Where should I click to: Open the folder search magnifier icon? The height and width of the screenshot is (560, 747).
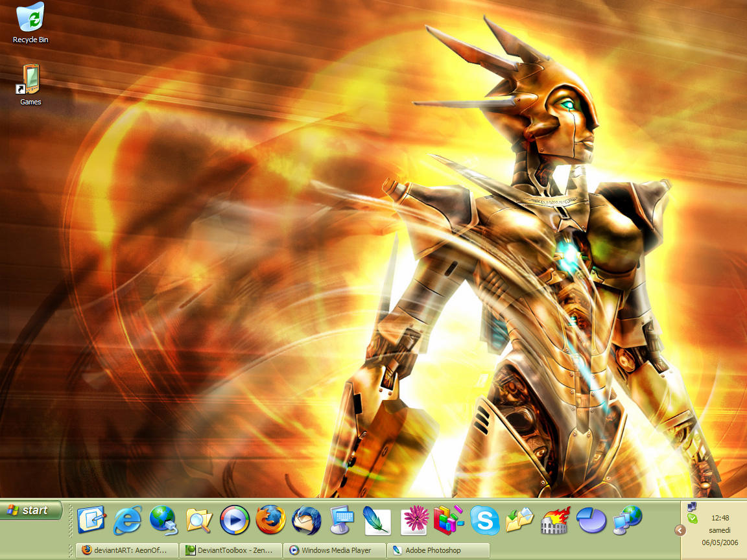point(198,520)
